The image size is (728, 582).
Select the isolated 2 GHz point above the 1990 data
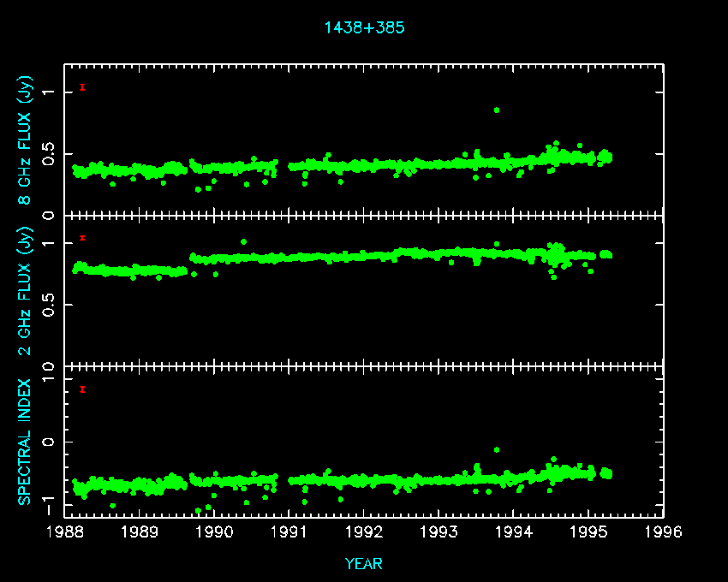[x=243, y=241]
